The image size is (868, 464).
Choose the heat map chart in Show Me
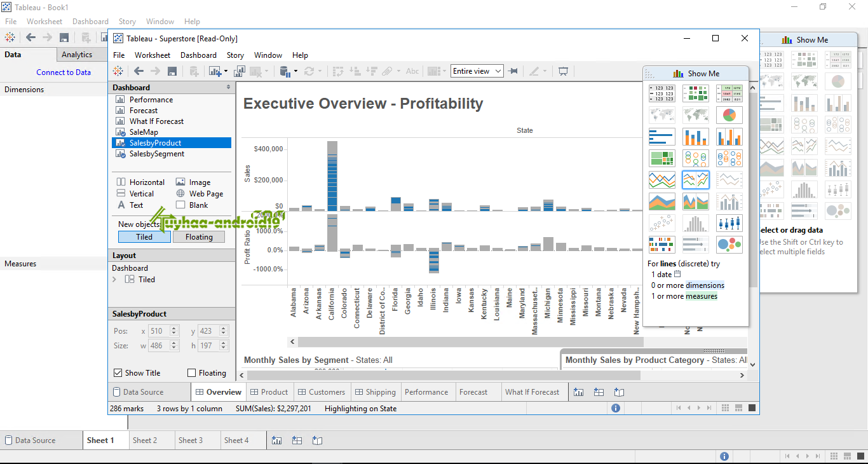pyautogui.click(x=695, y=93)
